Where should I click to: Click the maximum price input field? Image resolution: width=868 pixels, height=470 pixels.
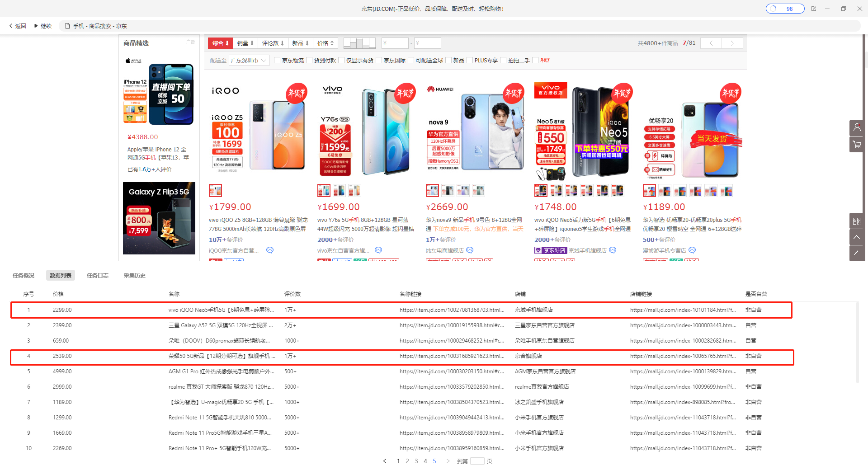(x=428, y=43)
